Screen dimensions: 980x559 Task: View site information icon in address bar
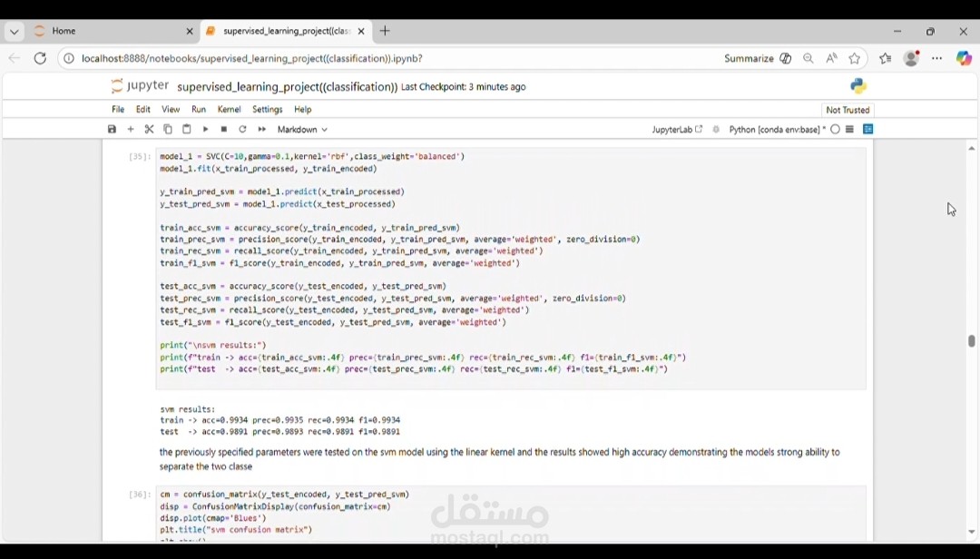69,58
